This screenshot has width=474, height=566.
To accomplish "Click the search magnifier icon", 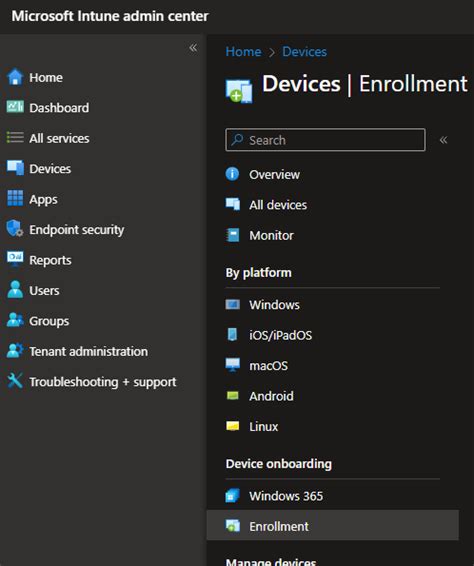I will [x=237, y=140].
